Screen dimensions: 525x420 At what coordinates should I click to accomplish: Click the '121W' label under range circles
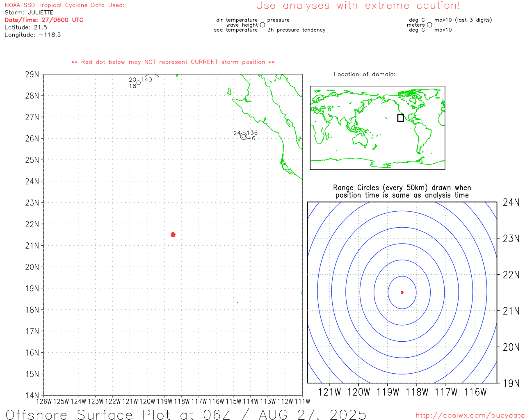pos(329,392)
